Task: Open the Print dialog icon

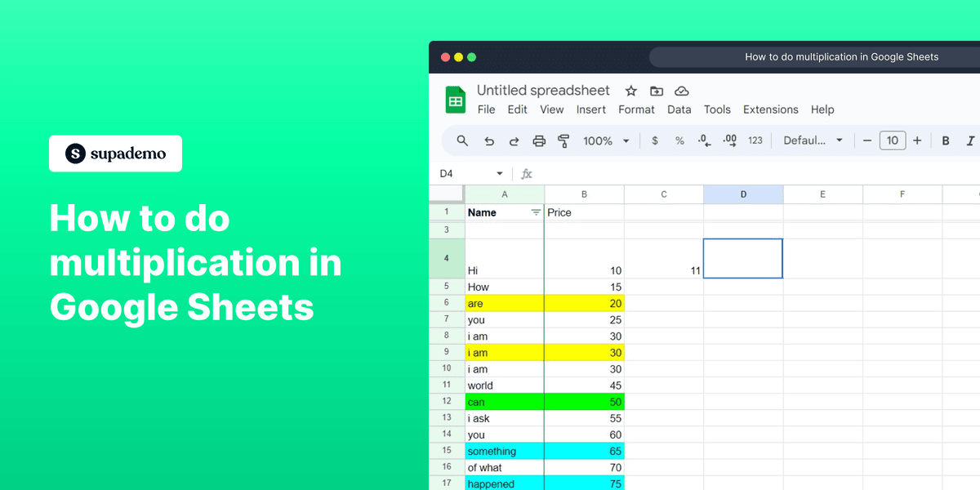Action: (539, 140)
